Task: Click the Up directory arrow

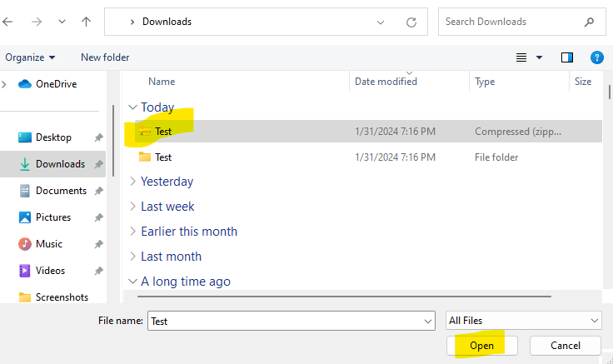Action: [86, 22]
